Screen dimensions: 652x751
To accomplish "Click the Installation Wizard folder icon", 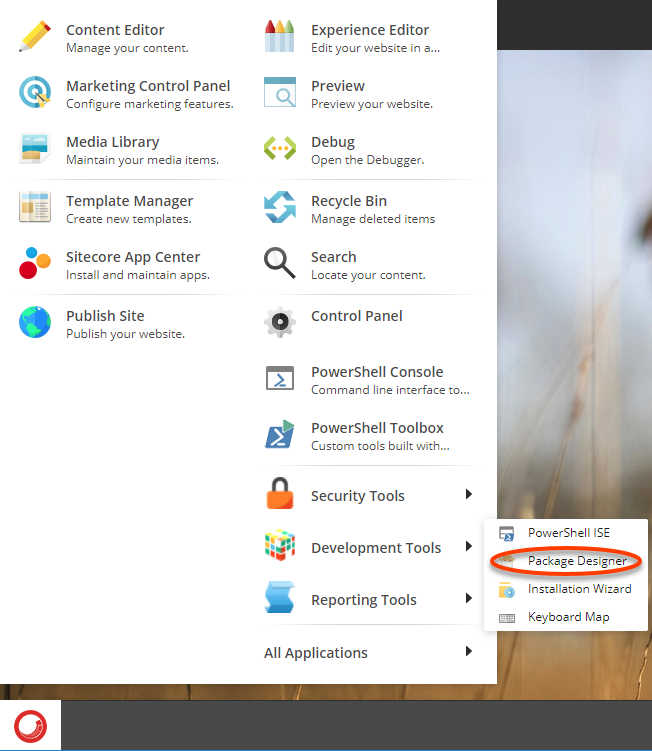I will coord(507,590).
